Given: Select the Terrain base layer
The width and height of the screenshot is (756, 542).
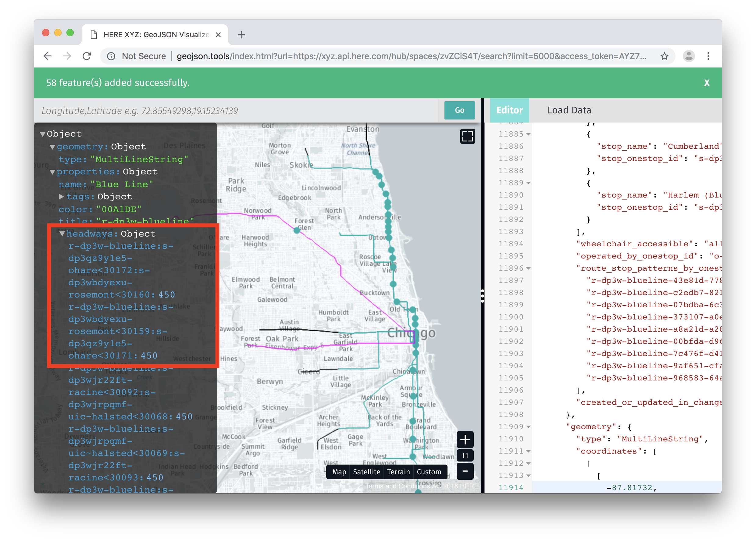Looking at the screenshot, I should (x=398, y=472).
